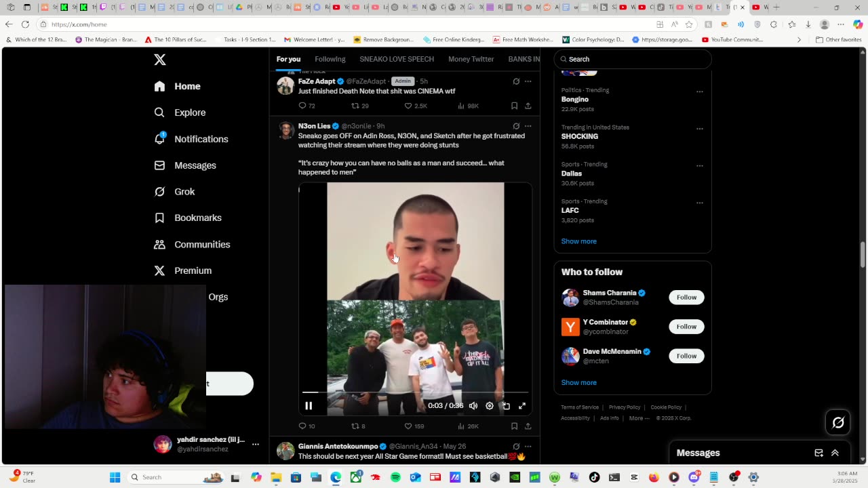Open Giannis Antetokounmpo's profile name

pos(338,447)
